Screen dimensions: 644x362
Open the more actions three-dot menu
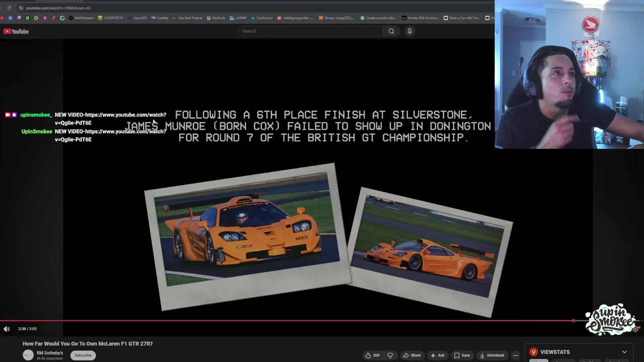click(515, 355)
